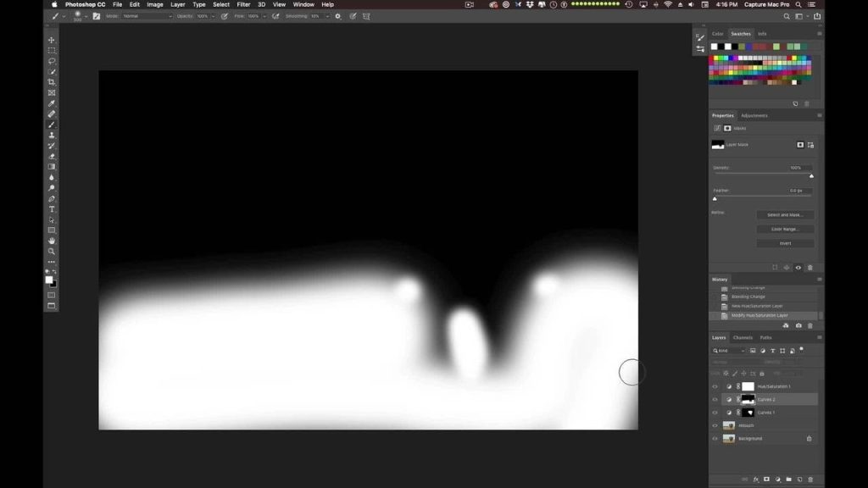Click the Color Range button

point(785,229)
